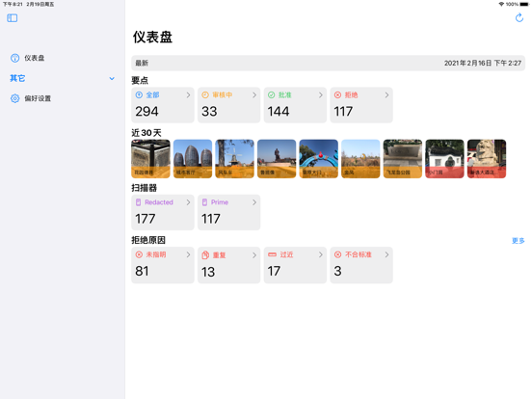This screenshot has width=532, height=399.
Task: Open Prime scanner card chevron
Action: 254,202
